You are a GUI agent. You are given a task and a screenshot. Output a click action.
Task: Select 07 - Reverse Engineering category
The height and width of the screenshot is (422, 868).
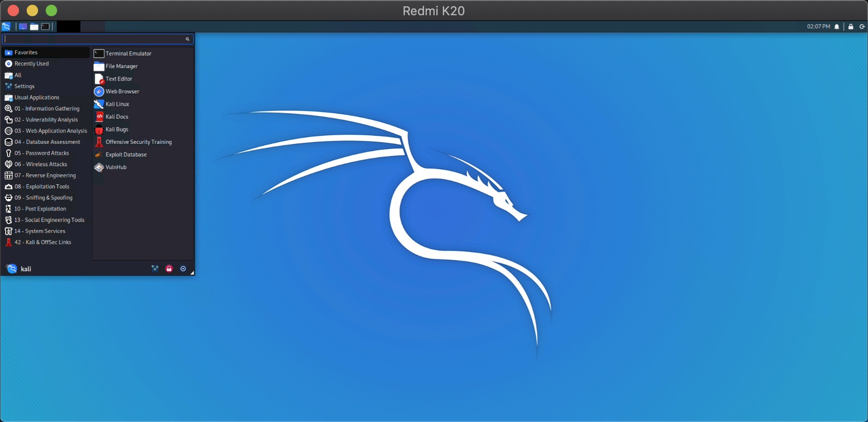(x=46, y=175)
